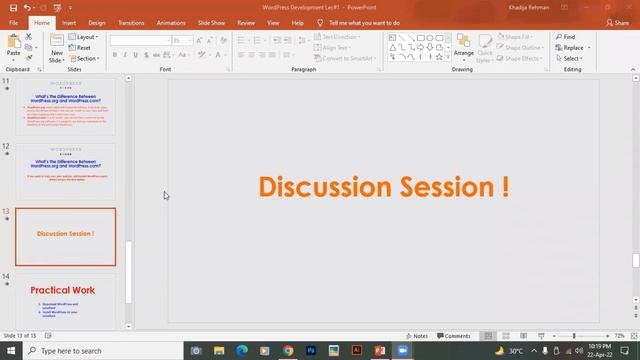This screenshot has height=360, width=640.
Task: Open the Align Text dropdown
Action: tap(333, 48)
